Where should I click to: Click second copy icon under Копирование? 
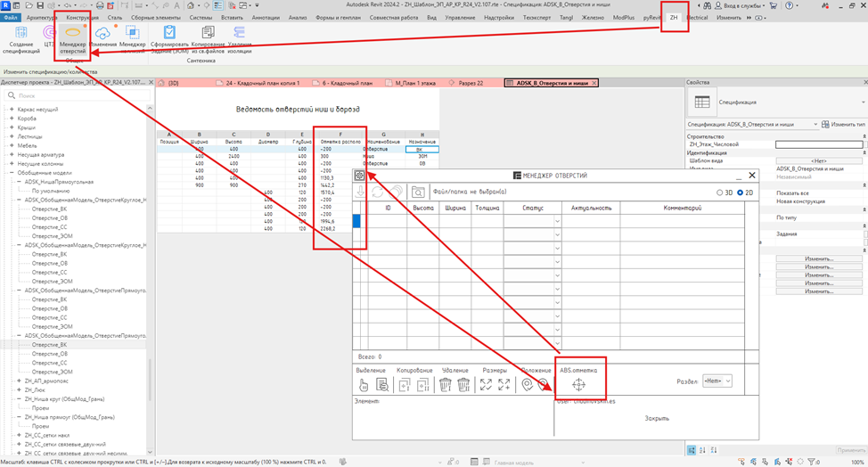423,384
